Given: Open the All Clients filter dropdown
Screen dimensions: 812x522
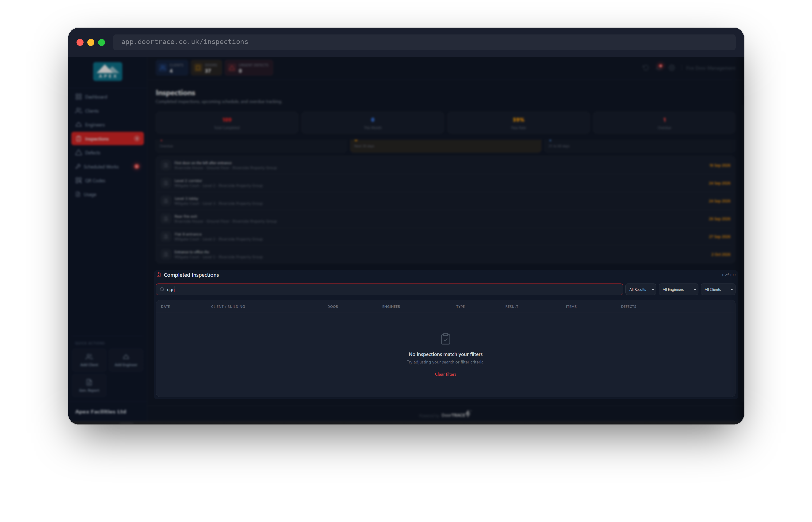Looking at the screenshot, I should coord(718,289).
